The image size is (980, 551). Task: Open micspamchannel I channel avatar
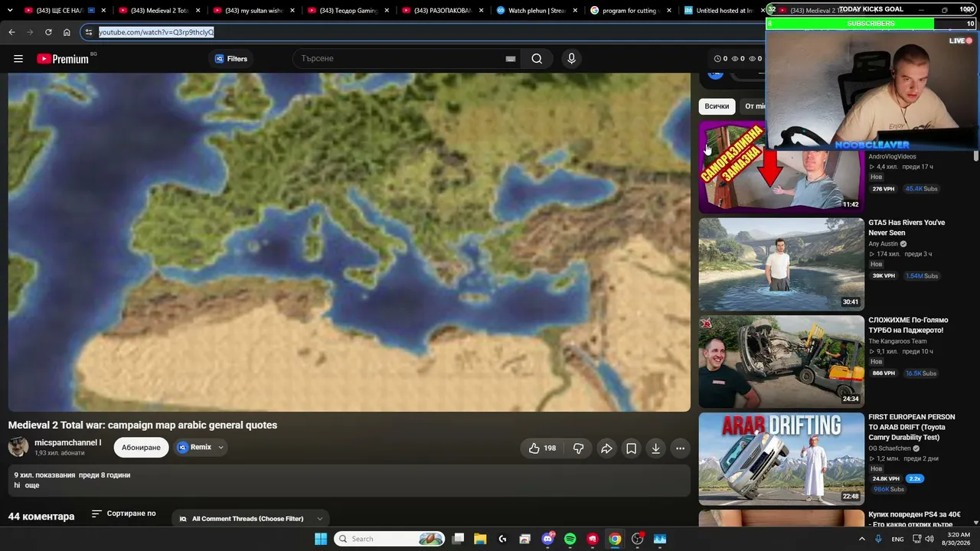[18, 447]
